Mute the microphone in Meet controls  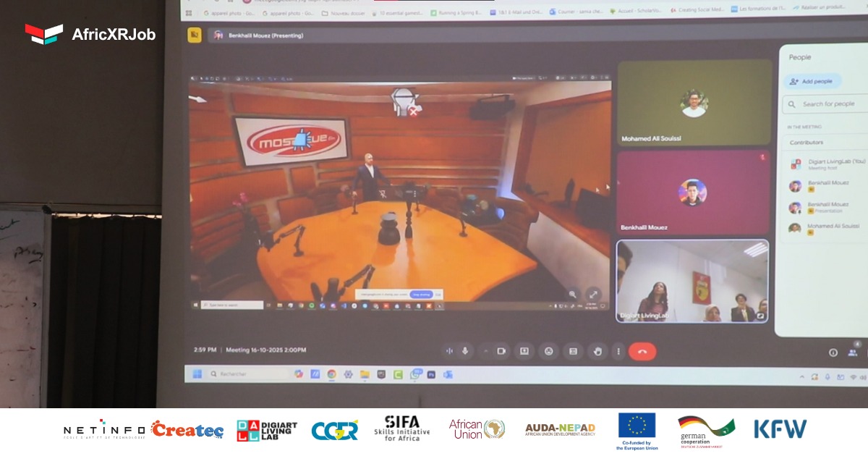(465, 351)
